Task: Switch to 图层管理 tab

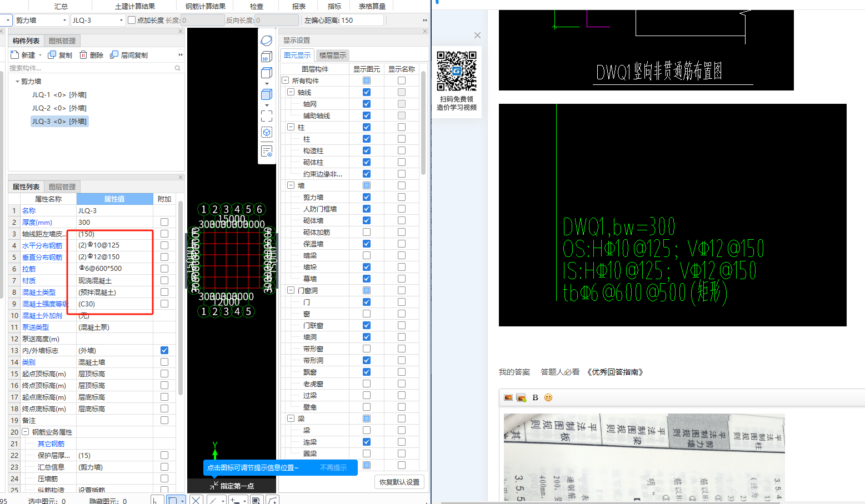Action: coord(62,187)
